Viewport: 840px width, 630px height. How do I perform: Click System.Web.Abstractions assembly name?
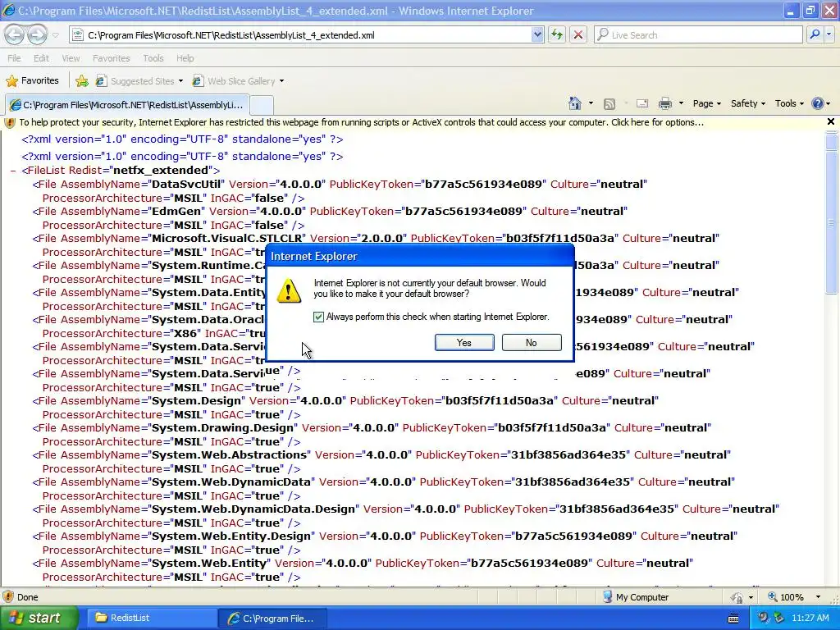tap(230, 454)
